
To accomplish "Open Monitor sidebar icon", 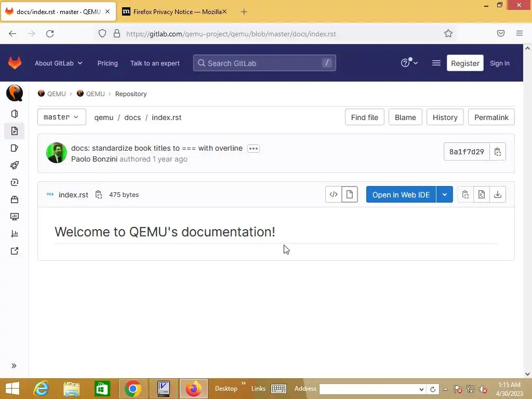I will pos(15,217).
